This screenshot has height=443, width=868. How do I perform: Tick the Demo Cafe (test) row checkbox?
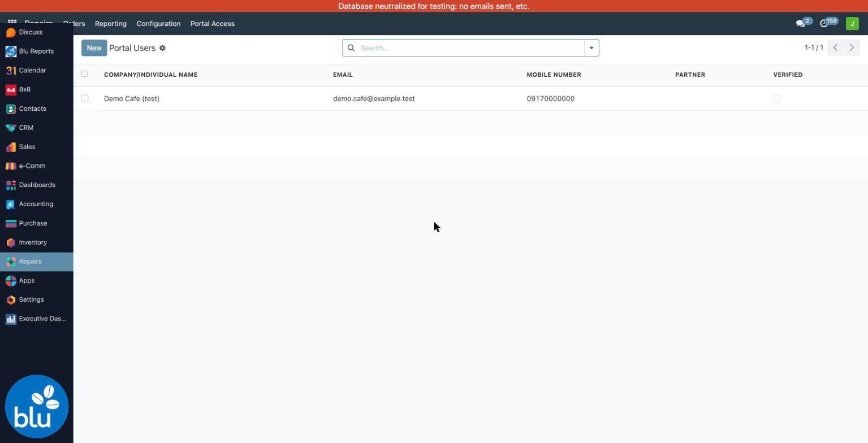coord(85,98)
